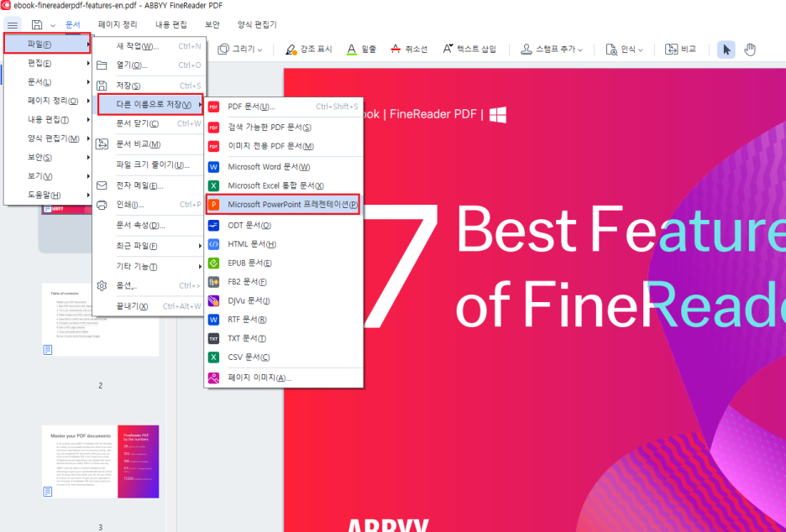This screenshot has height=532, width=786.
Task: Save as 이미지 전용 PDF 문서(M)
Action: [284, 146]
